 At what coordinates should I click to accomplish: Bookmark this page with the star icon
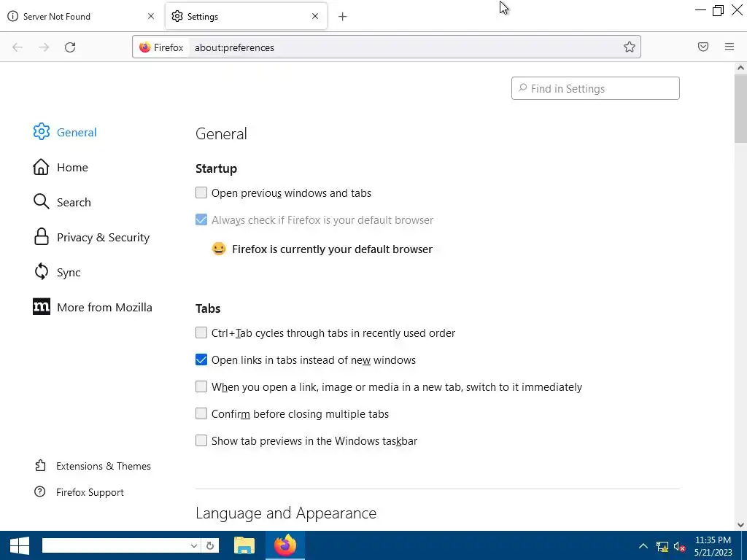(630, 47)
